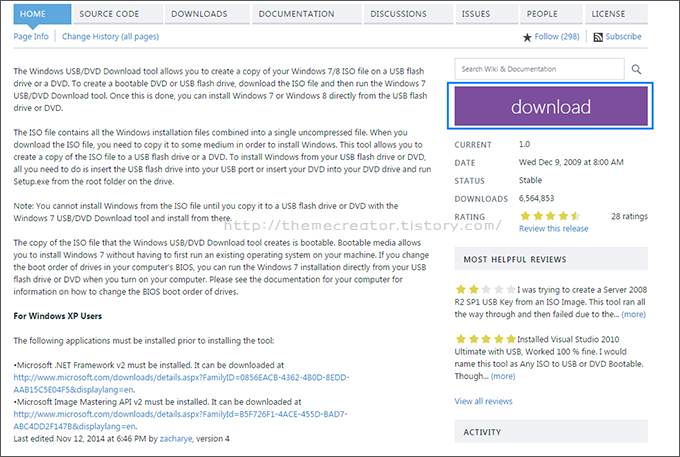Click the MOST HELPFUL REVIEWS header
Screen dimensions: 680x457
tap(551, 259)
